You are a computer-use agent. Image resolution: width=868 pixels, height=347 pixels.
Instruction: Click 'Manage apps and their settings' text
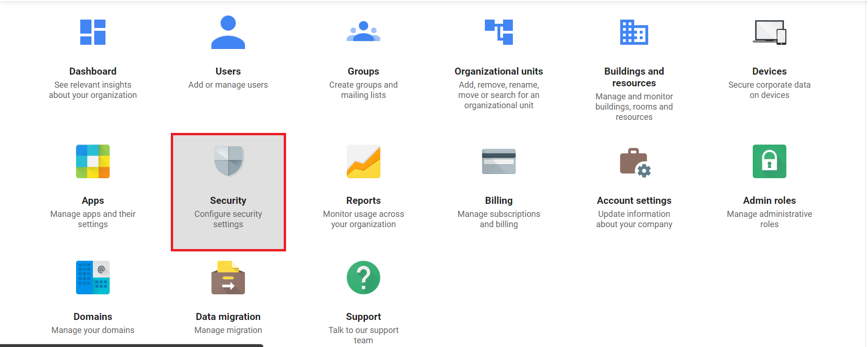[93, 219]
